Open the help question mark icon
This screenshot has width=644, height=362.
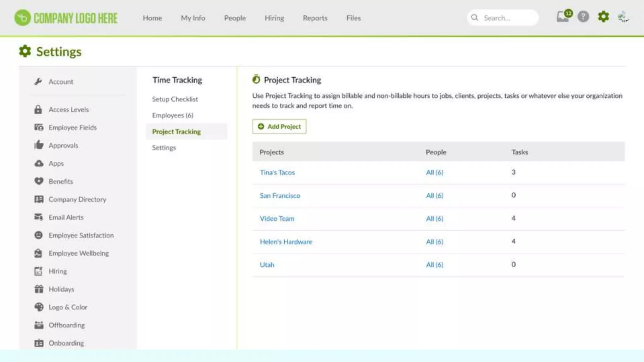(583, 17)
